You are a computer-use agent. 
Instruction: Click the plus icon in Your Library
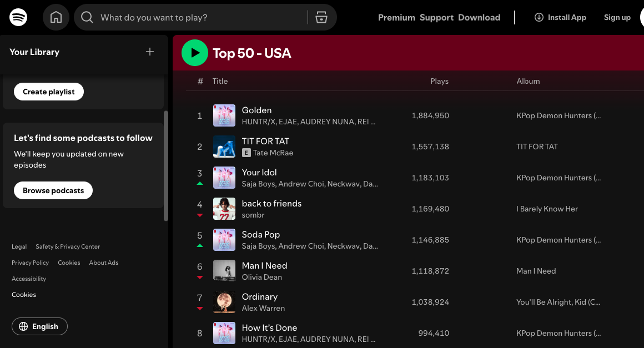click(x=150, y=52)
